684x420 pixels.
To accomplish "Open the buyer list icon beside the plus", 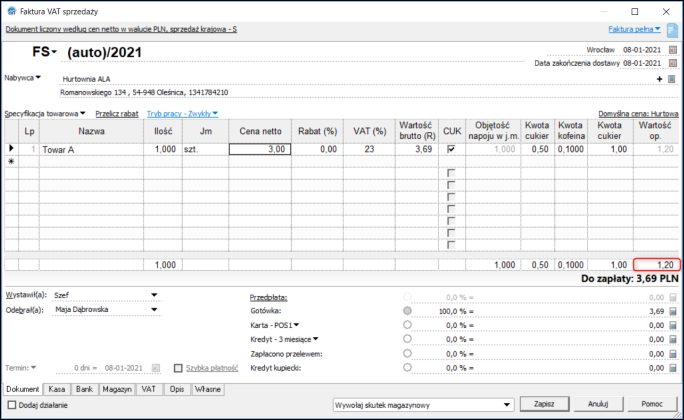I will coord(672,78).
